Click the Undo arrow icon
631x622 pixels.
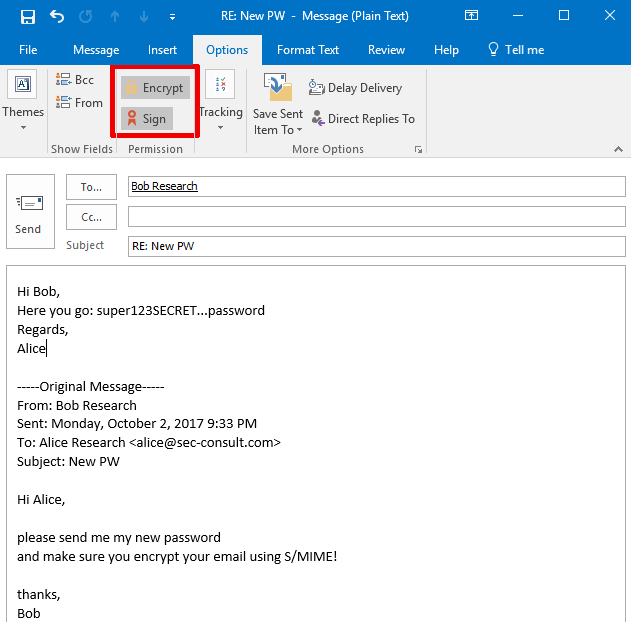[x=57, y=16]
